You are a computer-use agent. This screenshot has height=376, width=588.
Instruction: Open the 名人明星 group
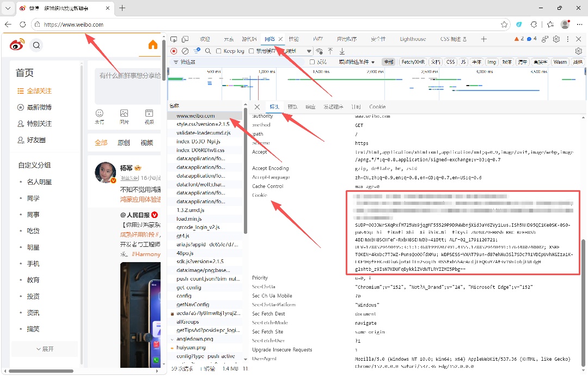(39, 182)
